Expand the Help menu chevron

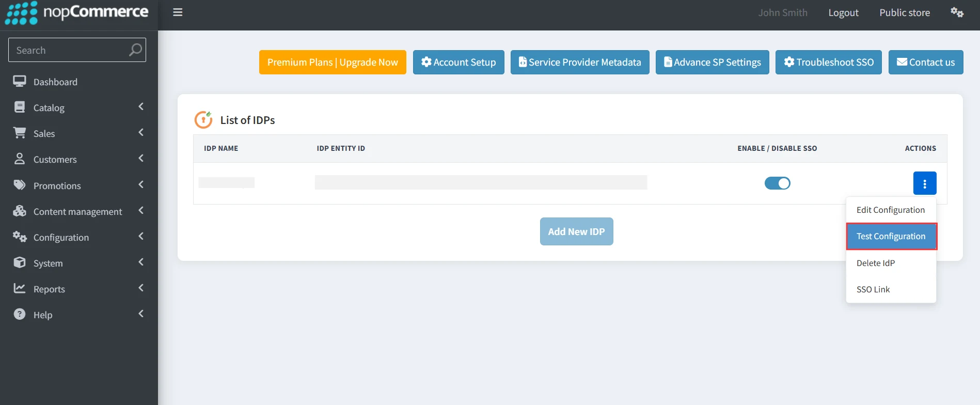[x=141, y=314]
